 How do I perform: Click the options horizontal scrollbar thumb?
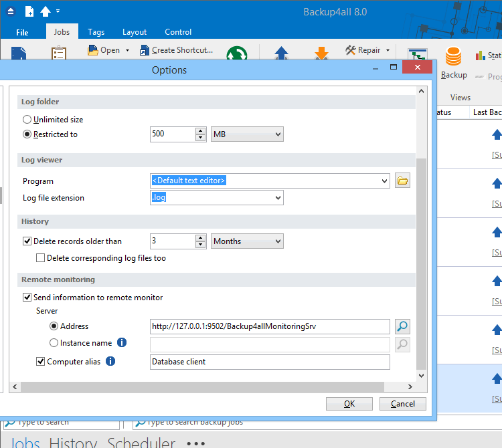tap(202, 387)
